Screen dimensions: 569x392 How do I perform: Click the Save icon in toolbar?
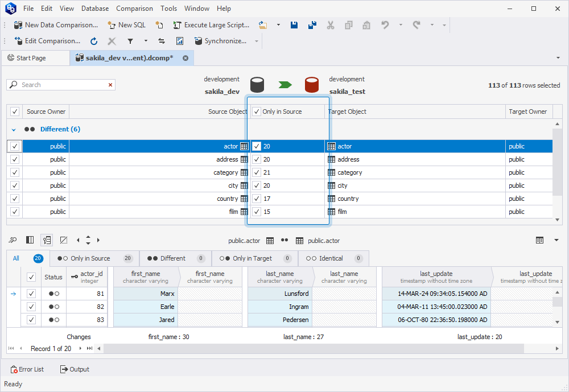[x=294, y=25]
